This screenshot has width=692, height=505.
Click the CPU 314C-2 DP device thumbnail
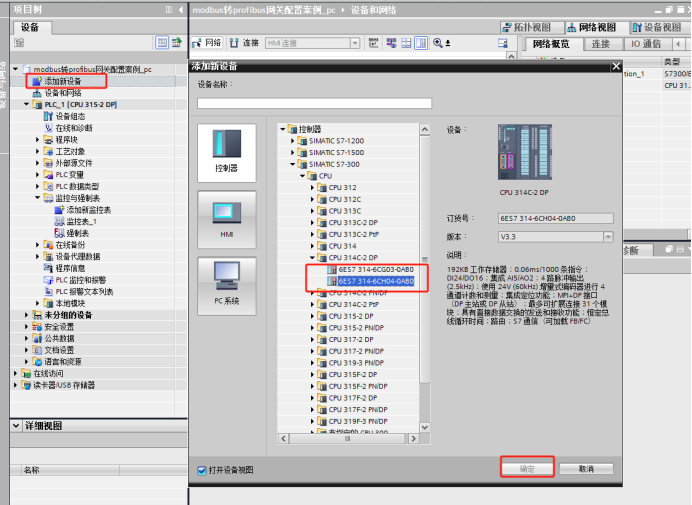(525, 152)
